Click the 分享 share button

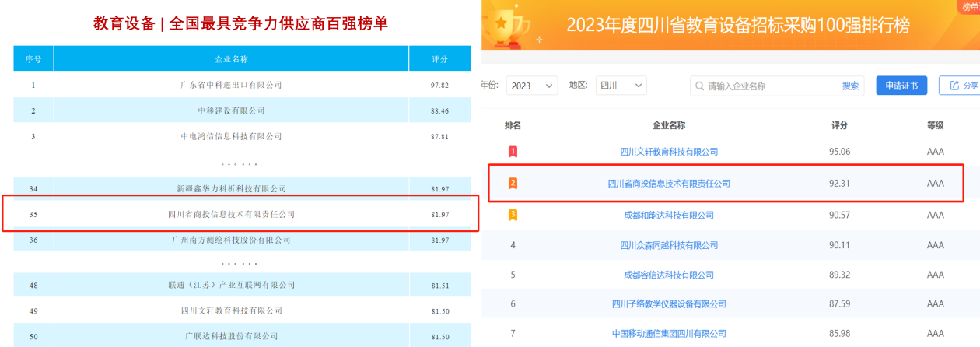[961, 86]
